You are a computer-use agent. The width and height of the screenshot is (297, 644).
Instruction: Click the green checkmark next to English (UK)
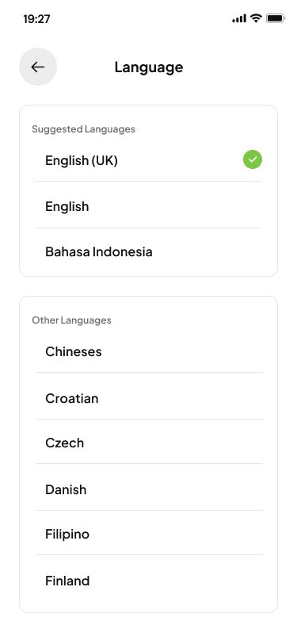click(x=253, y=159)
